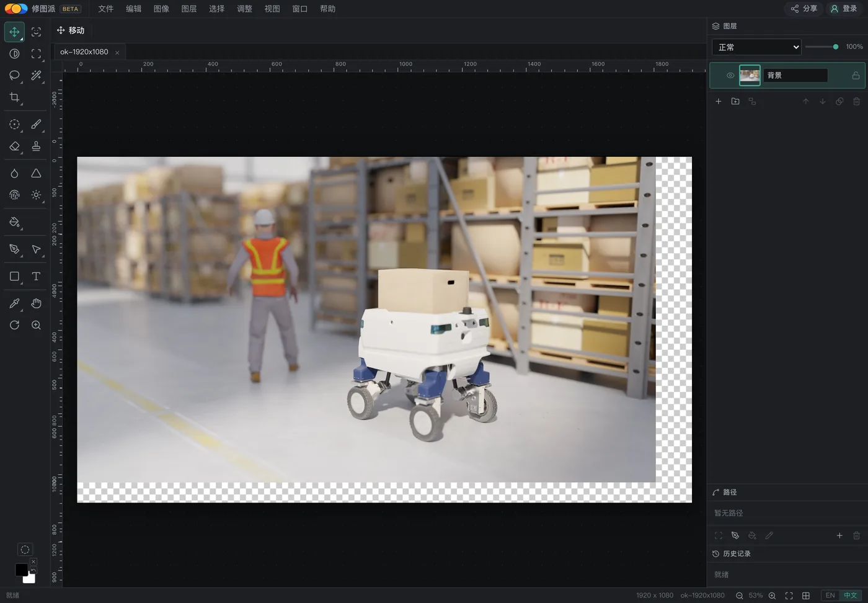Zoom in using the status bar plus
The image size is (868, 603).
[x=772, y=596]
